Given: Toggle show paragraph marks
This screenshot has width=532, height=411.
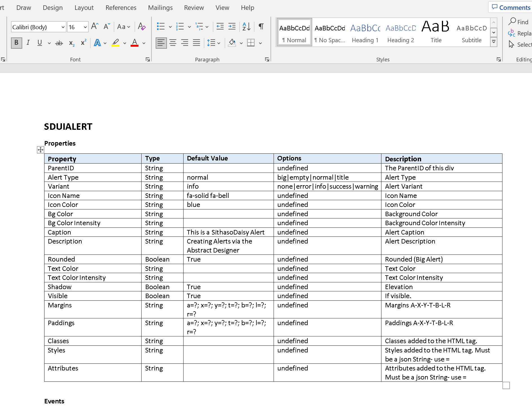Looking at the screenshot, I should pyautogui.click(x=261, y=27).
